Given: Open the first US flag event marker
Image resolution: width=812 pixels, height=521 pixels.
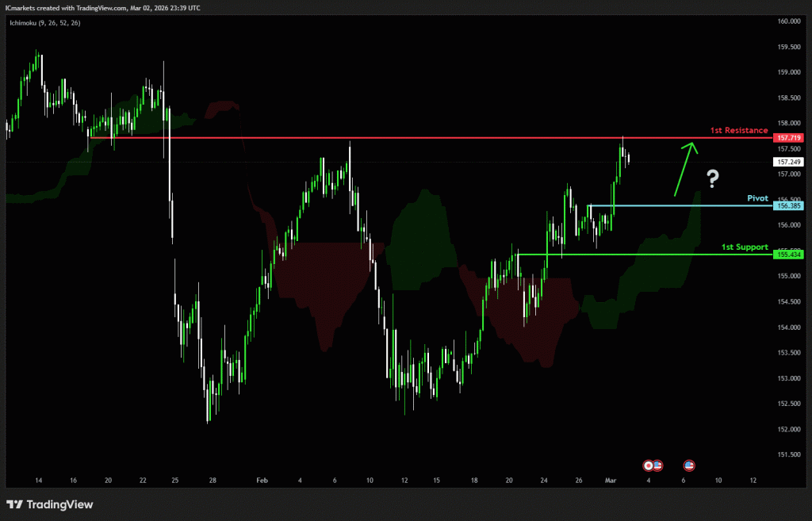Looking at the screenshot, I should [x=657, y=465].
